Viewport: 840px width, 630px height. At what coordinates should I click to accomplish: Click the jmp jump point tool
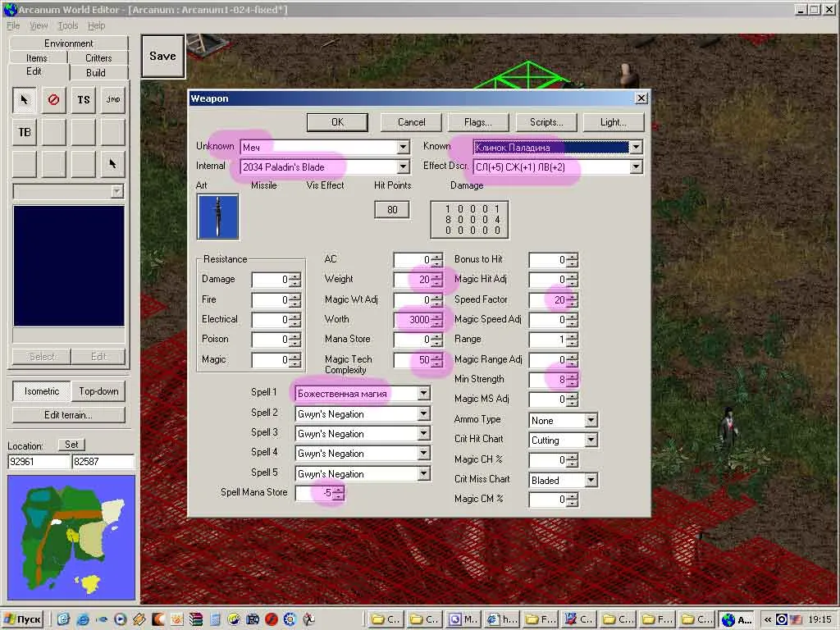[x=113, y=99]
